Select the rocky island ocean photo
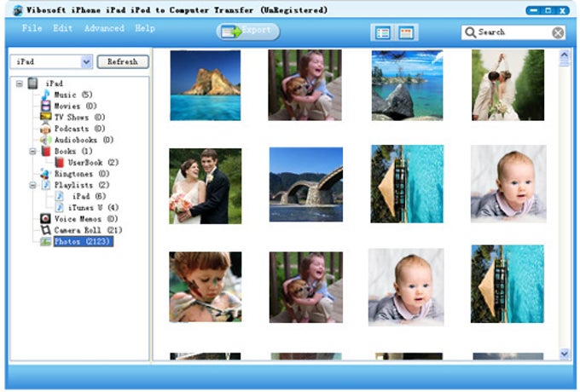 click(x=206, y=85)
